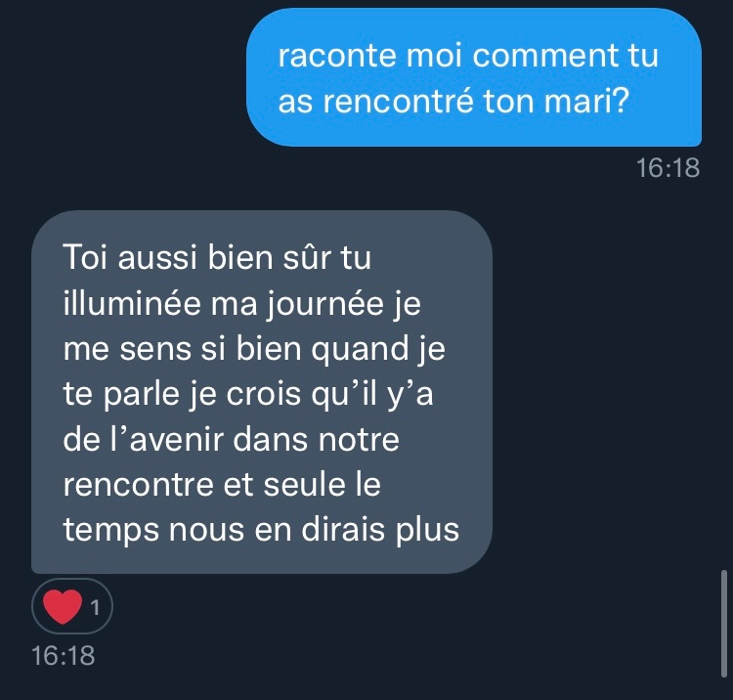
Task: Select the blue sent message bubble
Action: [474, 77]
